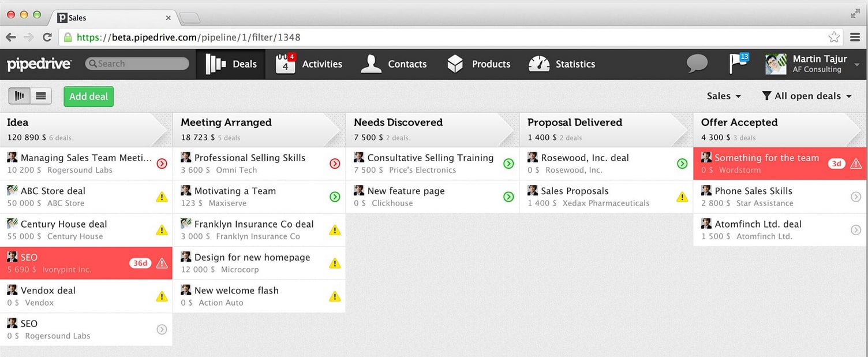Open the Contacts tab
The image size is (868, 357).
pyautogui.click(x=394, y=64)
